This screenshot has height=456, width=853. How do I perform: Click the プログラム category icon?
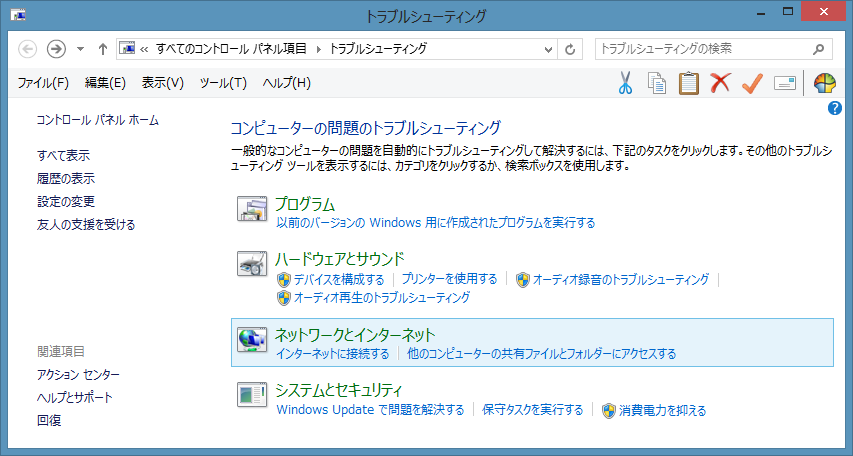coord(252,209)
